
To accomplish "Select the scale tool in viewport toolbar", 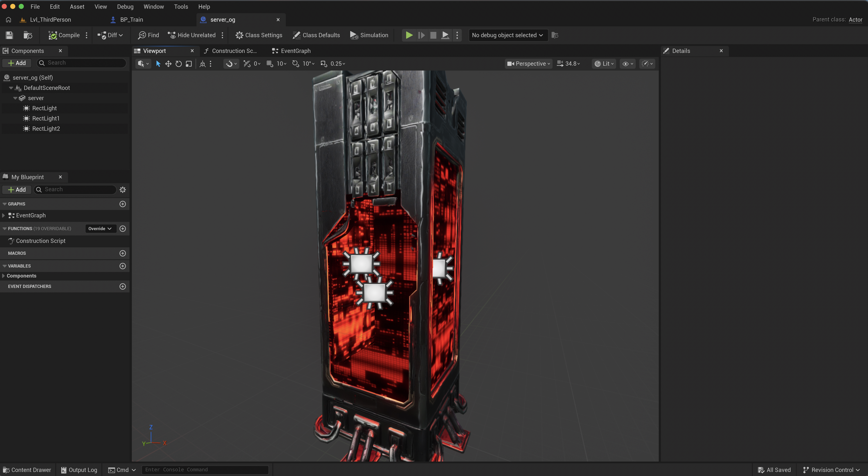I will (189, 64).
